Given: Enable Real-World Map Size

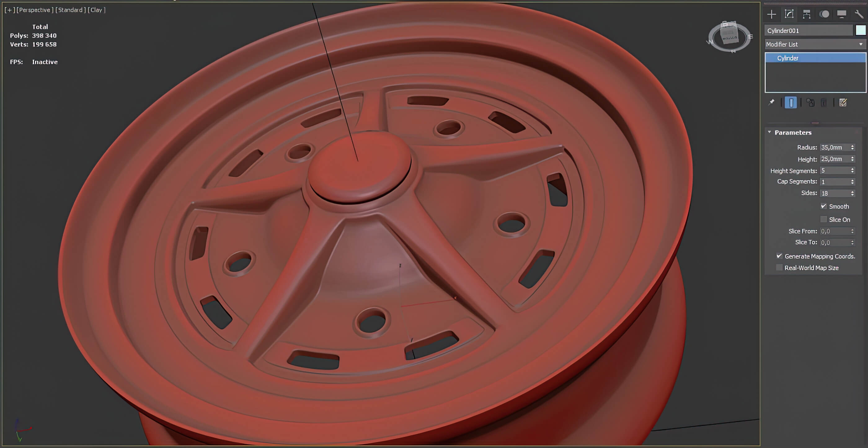Looking at the screenshot, I should [x=779, y=268].
